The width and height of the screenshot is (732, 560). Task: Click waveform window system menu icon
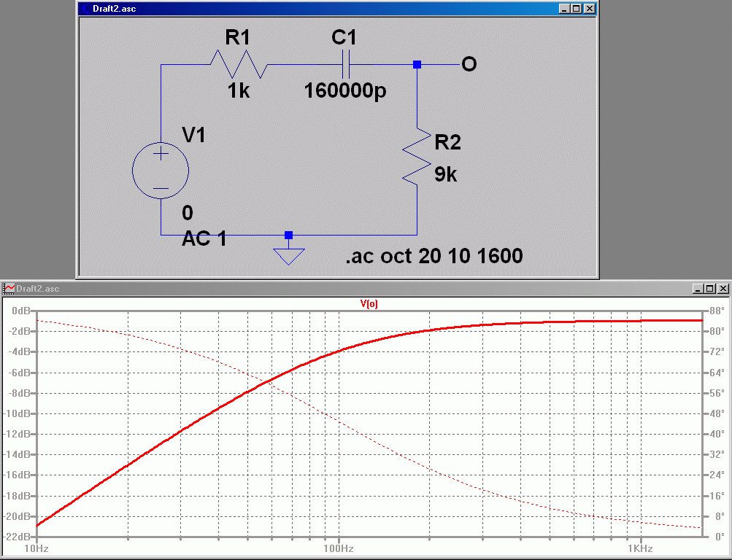pyautogui.click(x=9, y=289)
